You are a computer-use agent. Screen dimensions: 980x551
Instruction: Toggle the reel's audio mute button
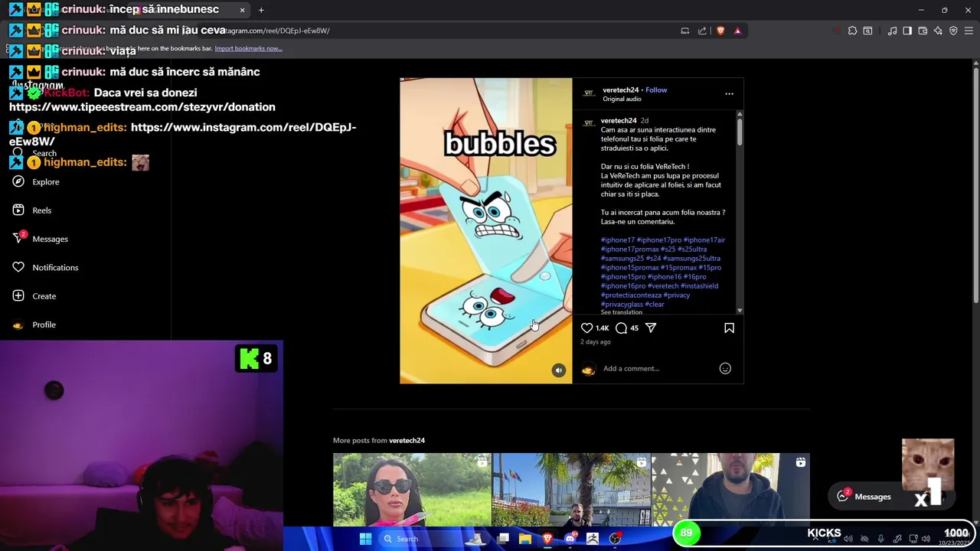(559, 370)
